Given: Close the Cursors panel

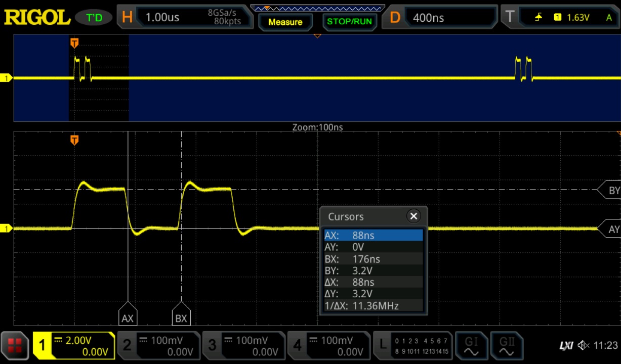Looking at the screenshot, I should tap(413, 216).
